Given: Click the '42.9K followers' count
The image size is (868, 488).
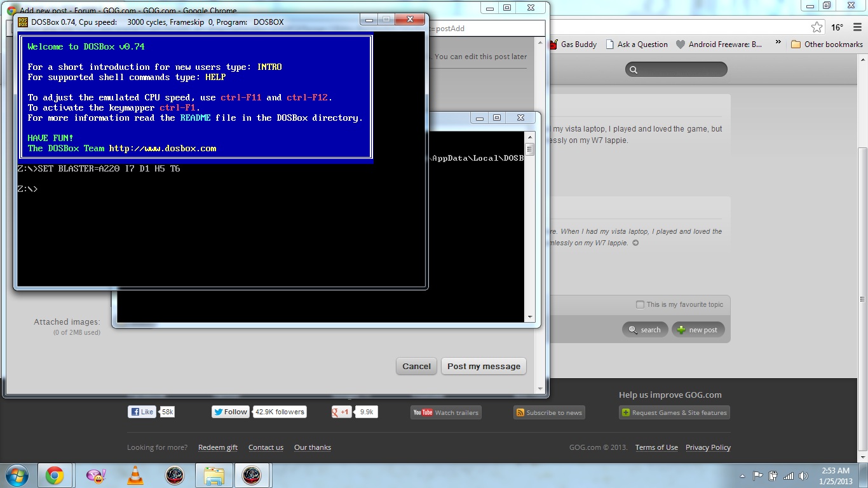Looking at the screenshot, I should (280, 412).
